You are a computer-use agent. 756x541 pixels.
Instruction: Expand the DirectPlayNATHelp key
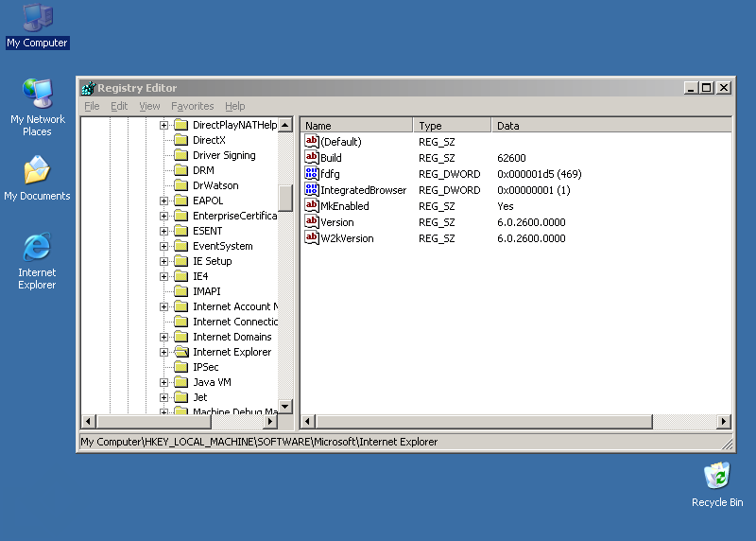click(x=163, y=125)
